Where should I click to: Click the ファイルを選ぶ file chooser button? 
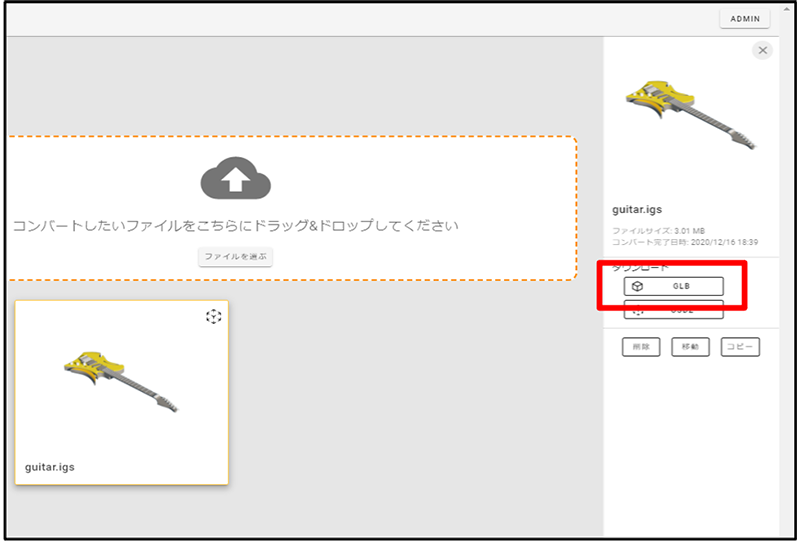point(235,257)
